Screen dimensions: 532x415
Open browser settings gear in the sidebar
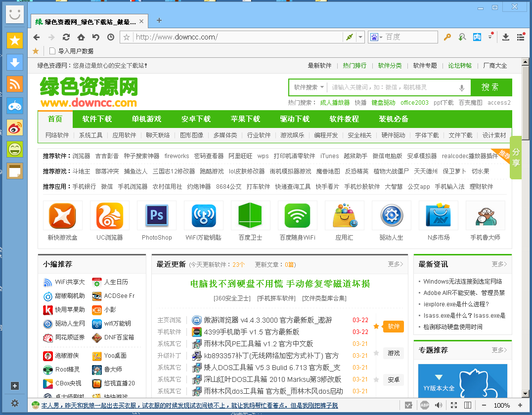15,403
